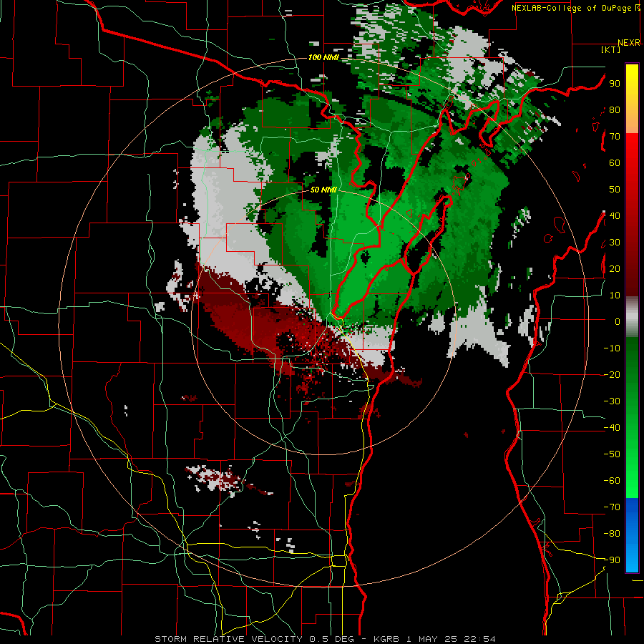Image resolution: width=644 pixels, height=644 pixels.
Task: Click the 50 value on velocity scale
Action: tap(615, 190)
